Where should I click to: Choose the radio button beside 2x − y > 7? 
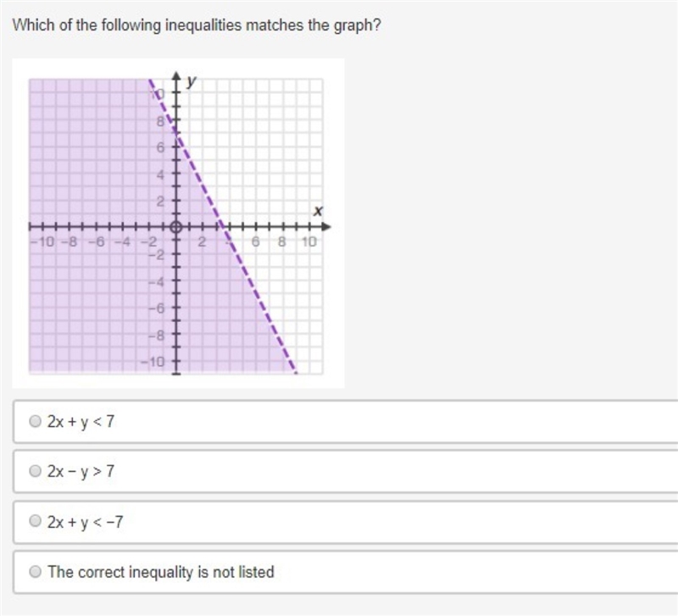[35, 471]
